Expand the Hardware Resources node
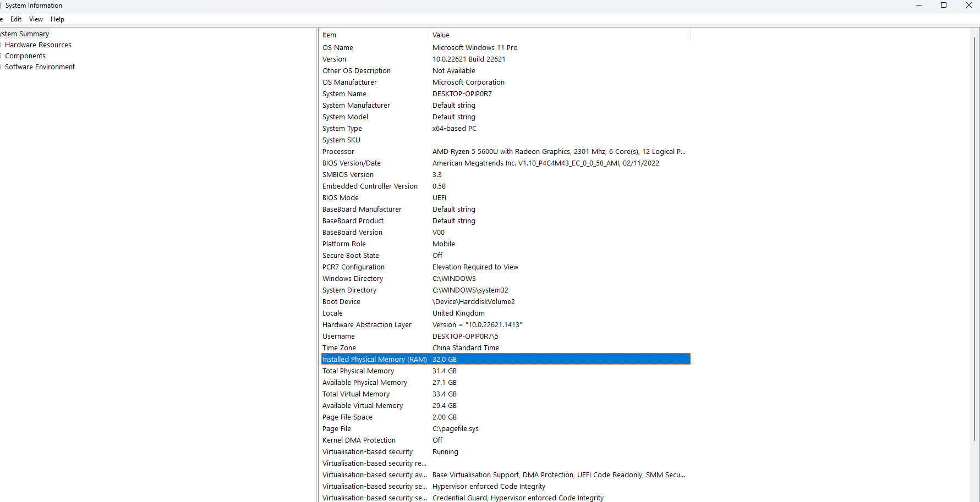 click(2, 45)
